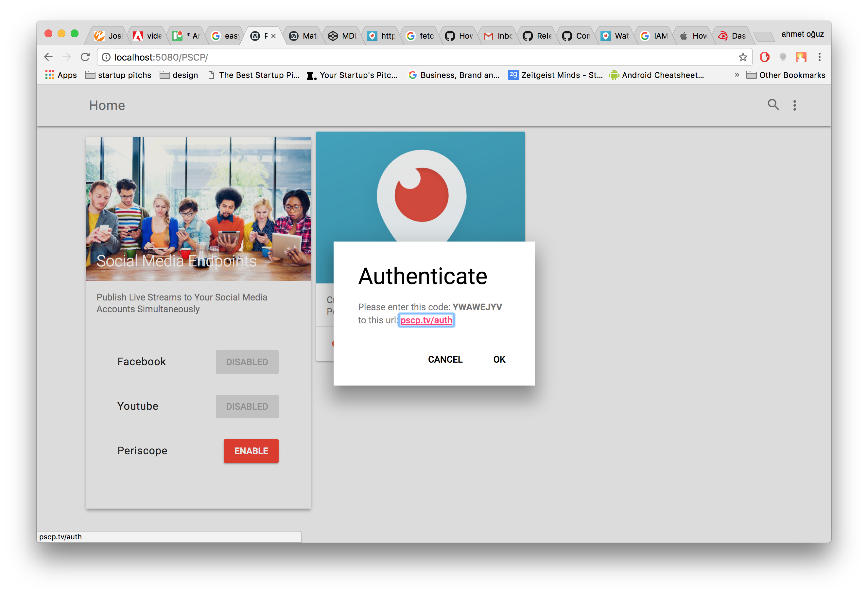Viewport: 868px width, 595px height.
Task: Select the YWAWEJYV code text
Action: [477, 307]
